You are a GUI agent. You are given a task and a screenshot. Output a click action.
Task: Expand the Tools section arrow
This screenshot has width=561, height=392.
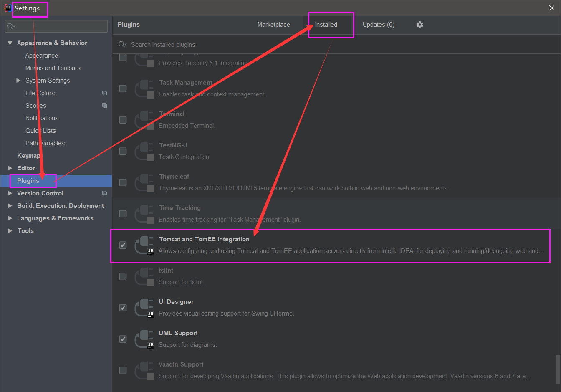pyautogui.click(x=10, y=231)
